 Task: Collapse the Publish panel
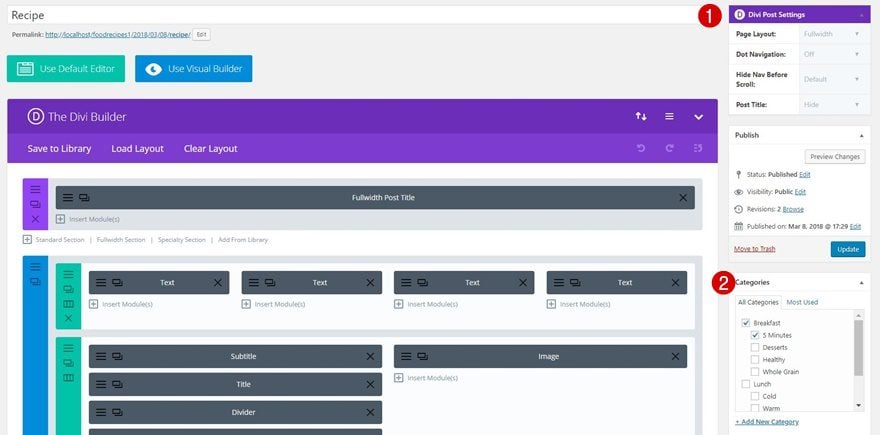tap(861, 135)
